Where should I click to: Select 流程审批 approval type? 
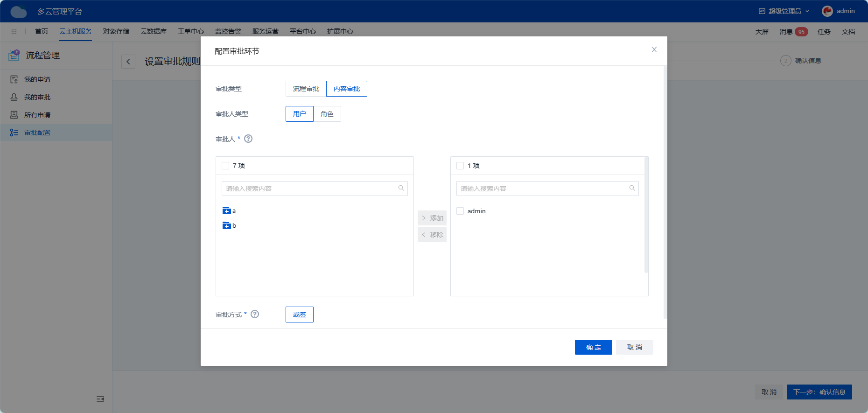[x=306, y=89]
